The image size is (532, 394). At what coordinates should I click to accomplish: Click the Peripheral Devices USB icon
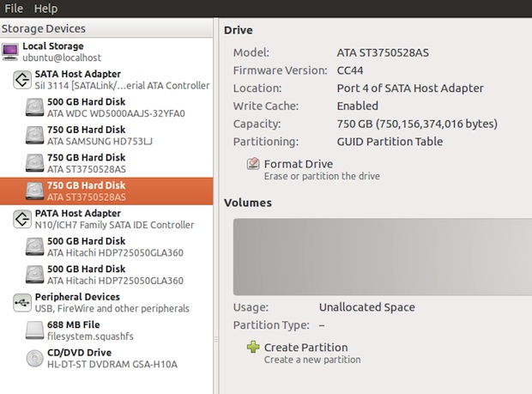(x=23, y=302)
